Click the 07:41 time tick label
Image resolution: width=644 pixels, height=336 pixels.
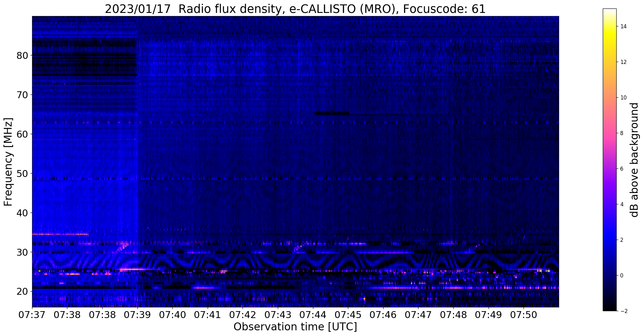click(x=208, y=315)
